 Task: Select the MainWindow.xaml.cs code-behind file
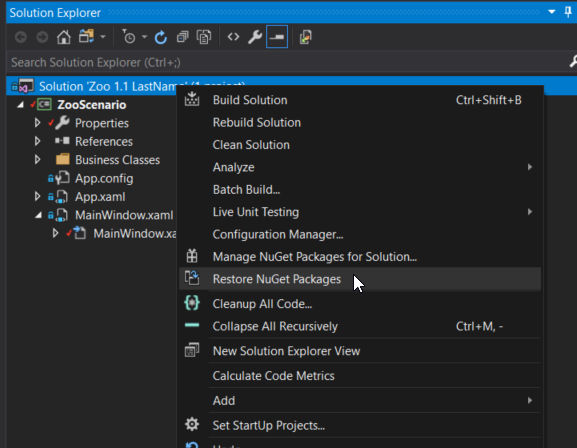pos(135,234)
